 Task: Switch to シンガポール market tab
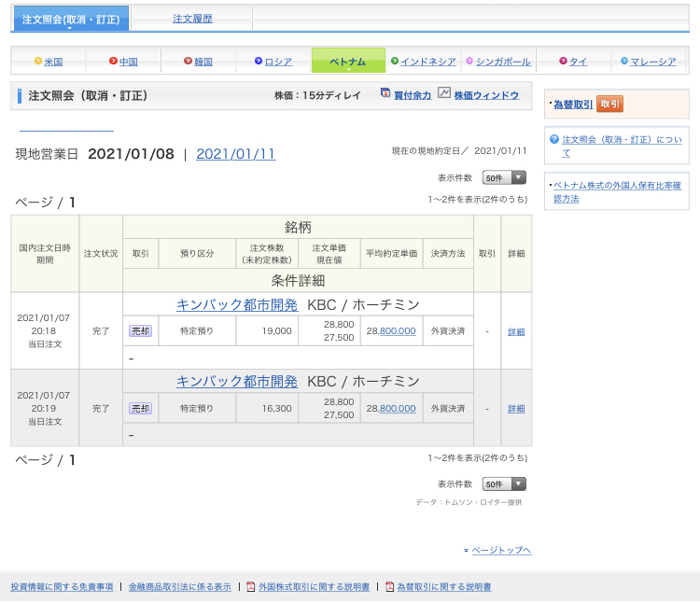tap(503, 62)
